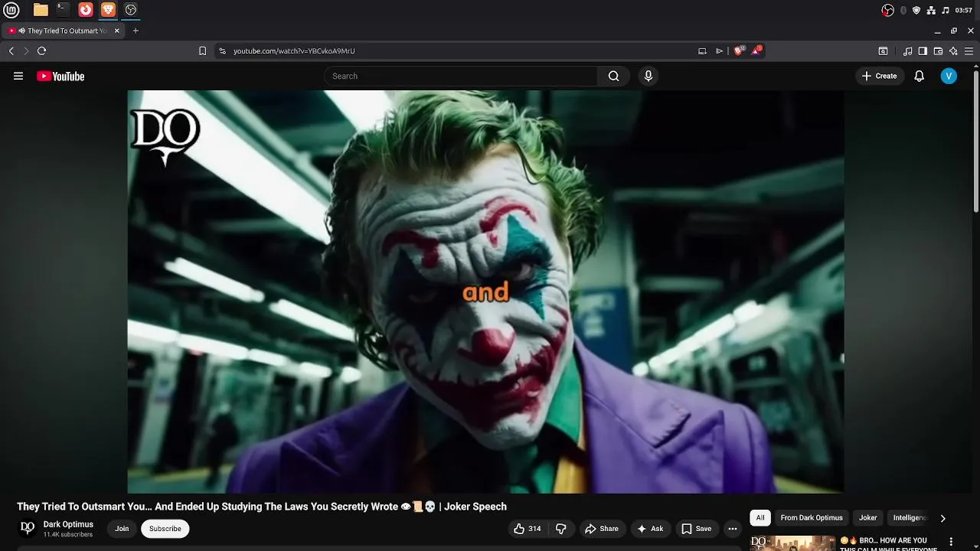
Task: Go to YouTube home via logo
Action: pyautogui.click(x=60, y=76)
